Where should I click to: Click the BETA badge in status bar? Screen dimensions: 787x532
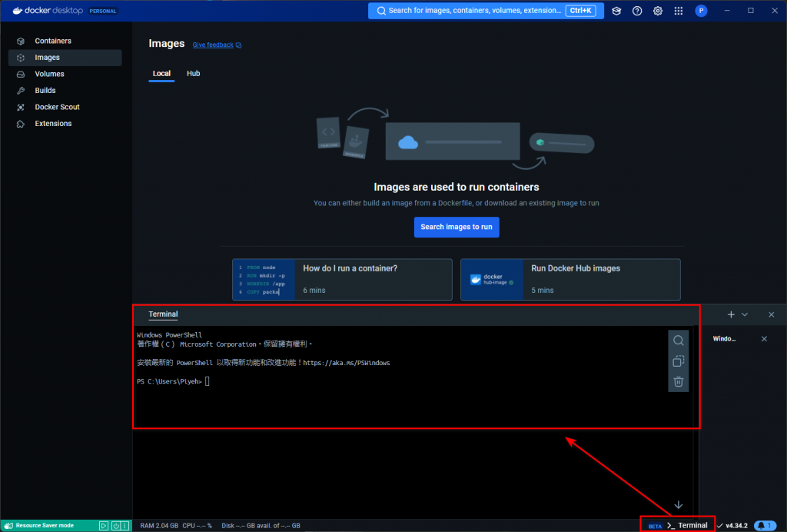(655, 526)
